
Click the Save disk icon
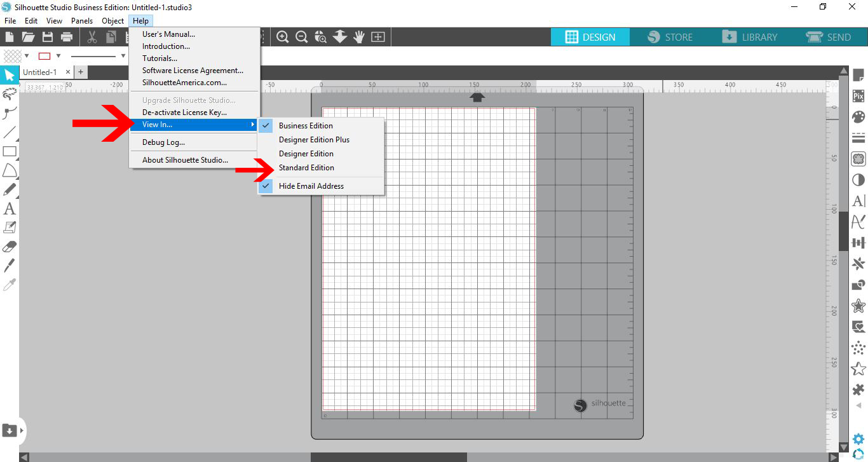click(x=48, y=37)
